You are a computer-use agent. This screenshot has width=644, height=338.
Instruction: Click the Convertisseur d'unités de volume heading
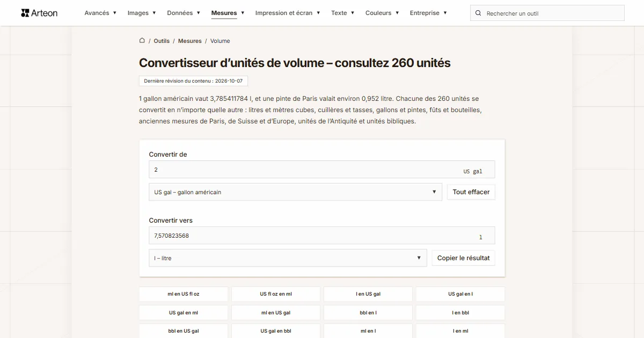pos(295,63)
